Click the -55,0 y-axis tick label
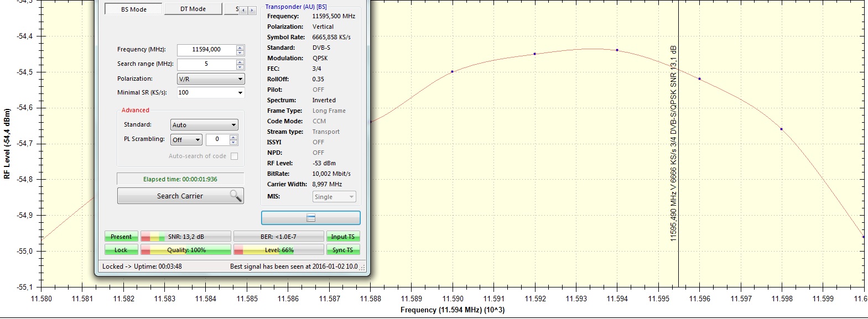The height and width of the screenshot is (319, 868). 24,251
